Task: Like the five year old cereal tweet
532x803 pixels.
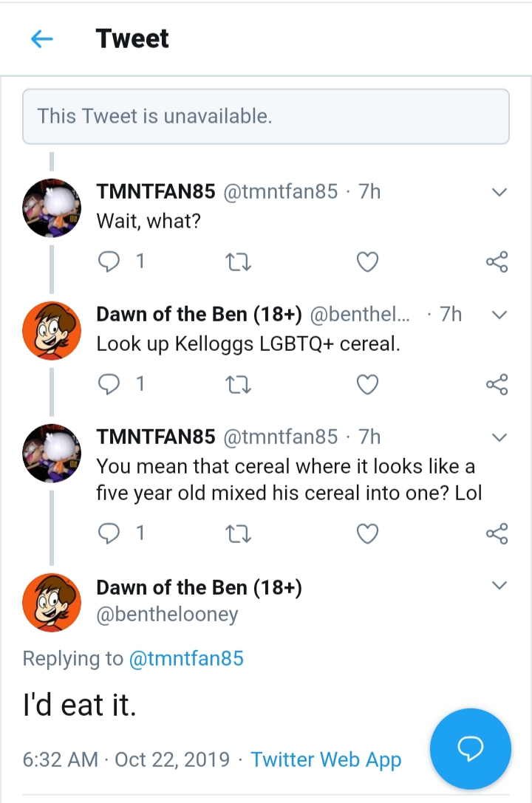Action: (x=367, y=533)
